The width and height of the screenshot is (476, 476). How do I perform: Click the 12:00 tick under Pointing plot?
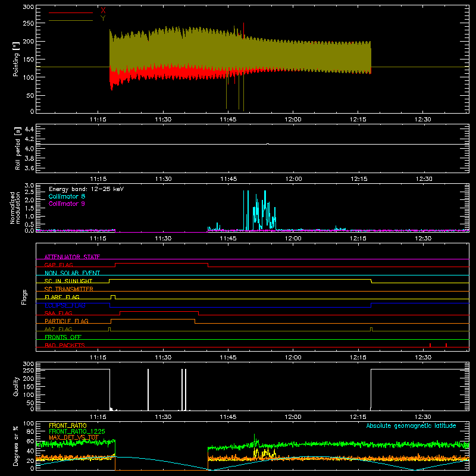click(293, 120)
